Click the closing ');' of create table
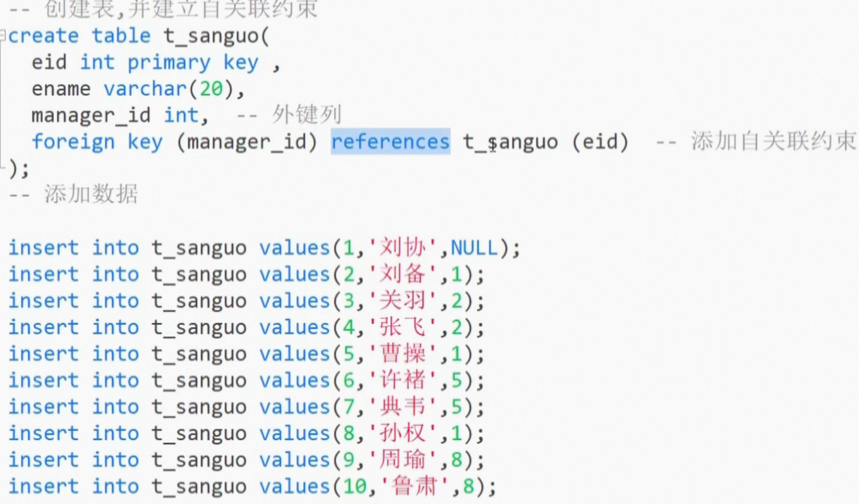This screenshot has height=504, width=859. point(18,169)
